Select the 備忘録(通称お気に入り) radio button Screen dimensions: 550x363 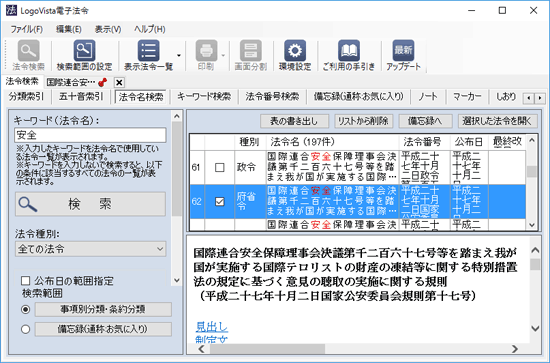click(26, 329)
